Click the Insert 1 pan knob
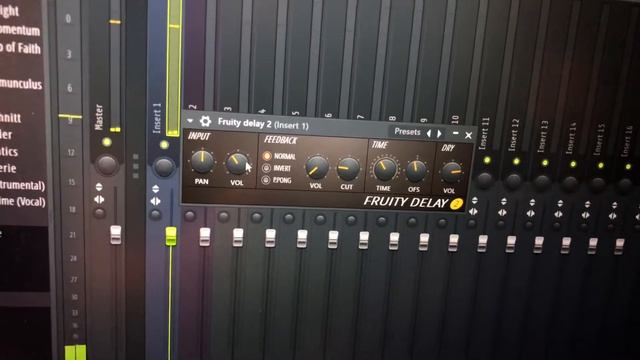 coord(164,167)
